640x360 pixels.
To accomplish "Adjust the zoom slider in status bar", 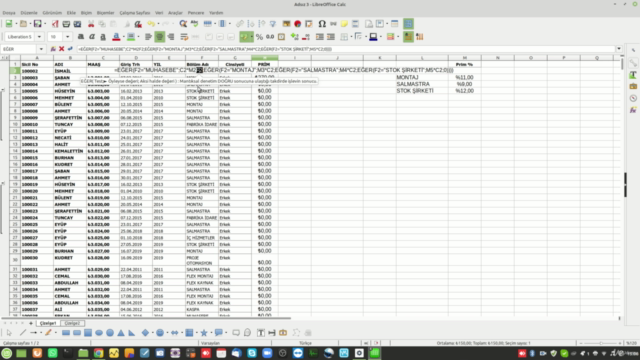I will pyautogui.click(x=600, y=343).
